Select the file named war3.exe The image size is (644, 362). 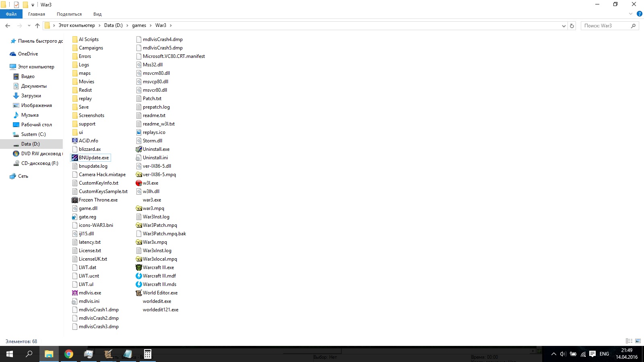(152, 200)
